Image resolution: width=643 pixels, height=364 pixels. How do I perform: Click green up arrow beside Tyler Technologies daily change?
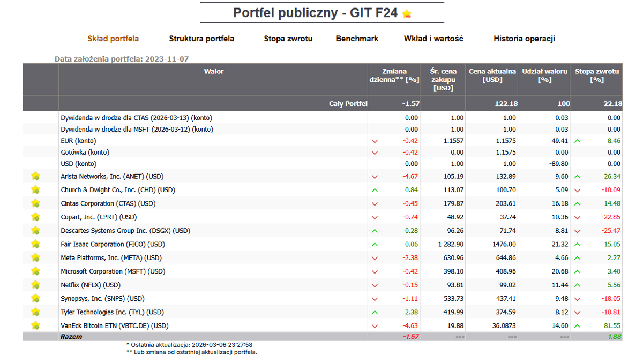[375, 312]
